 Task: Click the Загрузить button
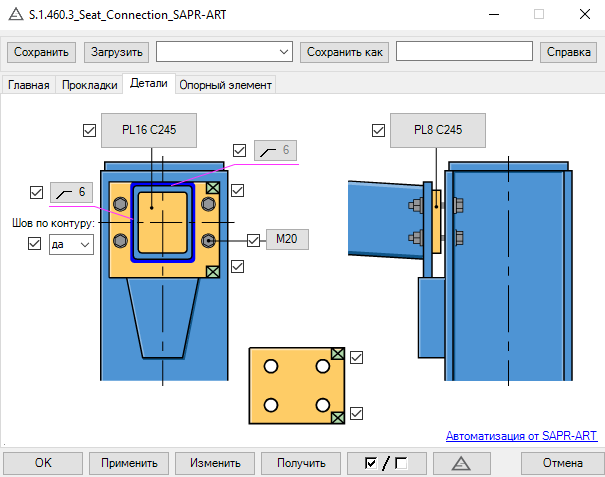(117, 52)
